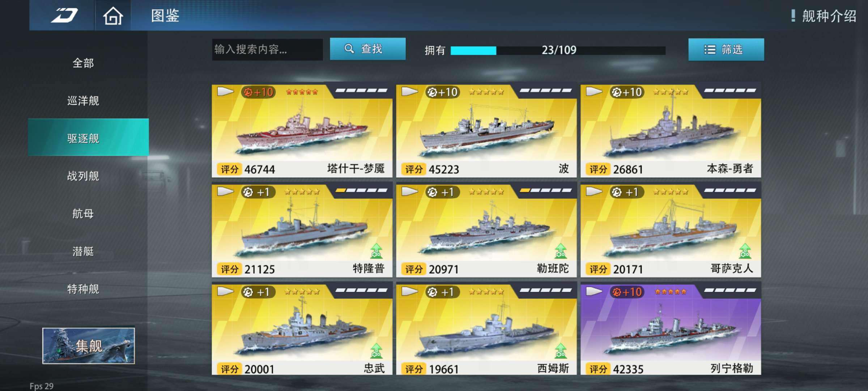This screenshot has width=868, height=391.
Task: Click the home icon in top bar
Action: pos(113,16)
